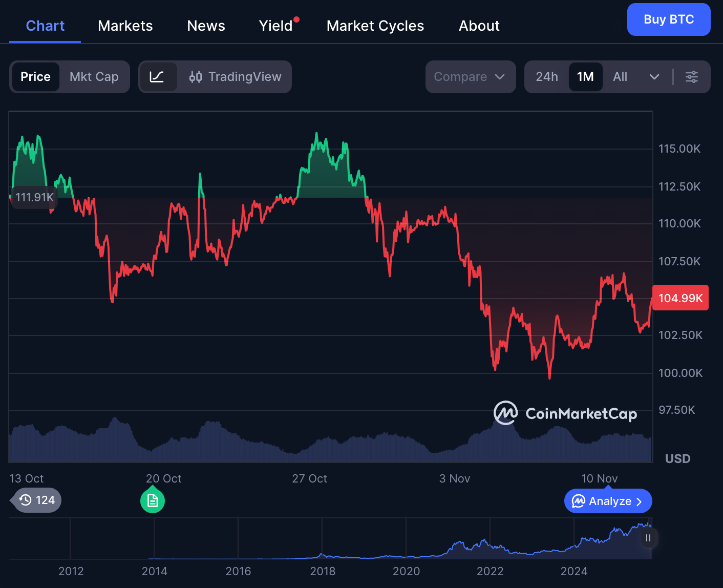Image resolution: width=723 pixels, height=588 pixels.
Task: Select the 24h timeframe
Action: (x=547, y=77)
